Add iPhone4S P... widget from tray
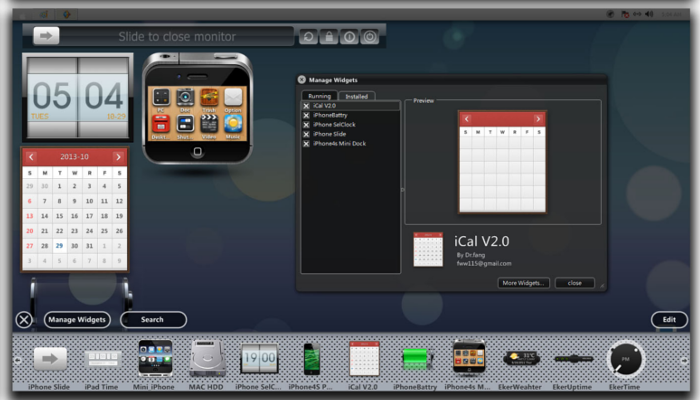 [312, 358]
